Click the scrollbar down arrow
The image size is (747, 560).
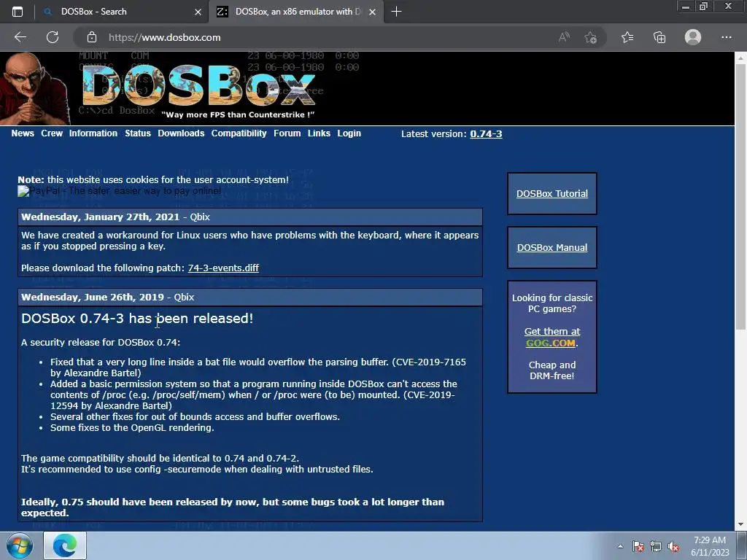pos(740,525)
